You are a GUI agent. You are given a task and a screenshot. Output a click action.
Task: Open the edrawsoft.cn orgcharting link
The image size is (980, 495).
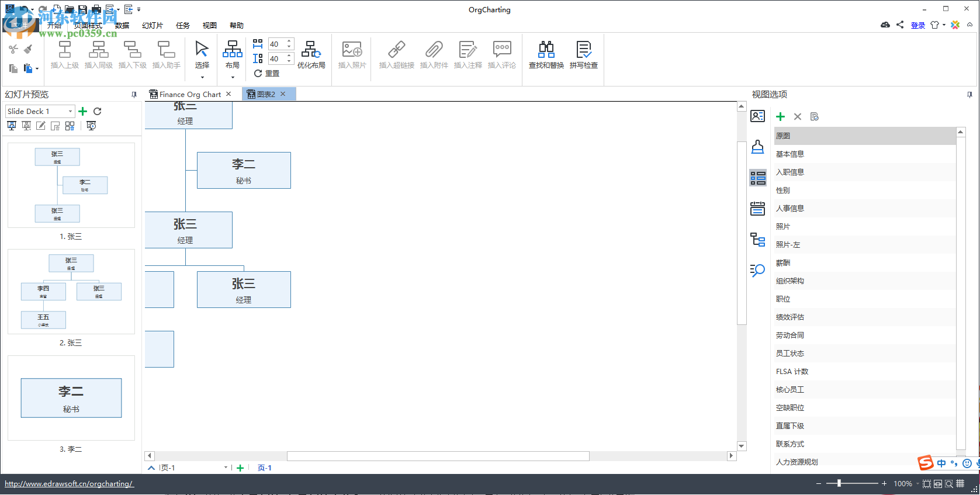(69, 483)
